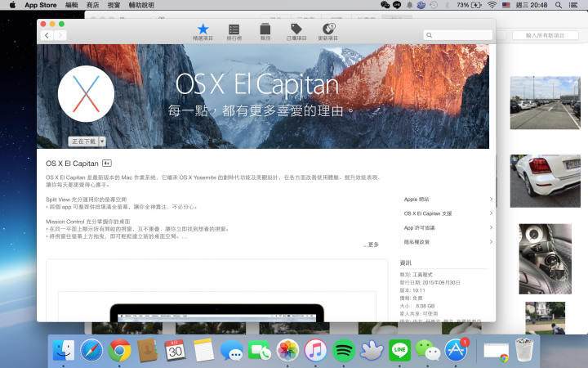Screen dimensions: 588x368
Task: Click chevron next to App 許可協議
Action: pyautogui.click(x=491, y=227)
